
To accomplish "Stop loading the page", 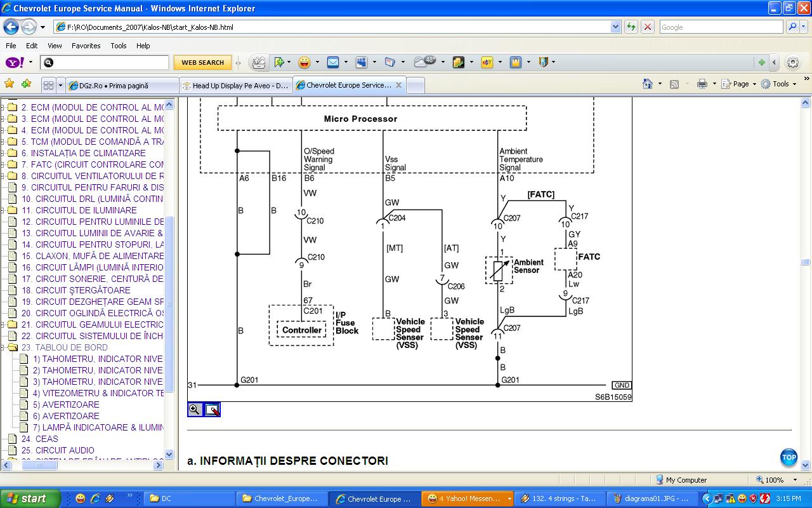I will click(647, 27).
